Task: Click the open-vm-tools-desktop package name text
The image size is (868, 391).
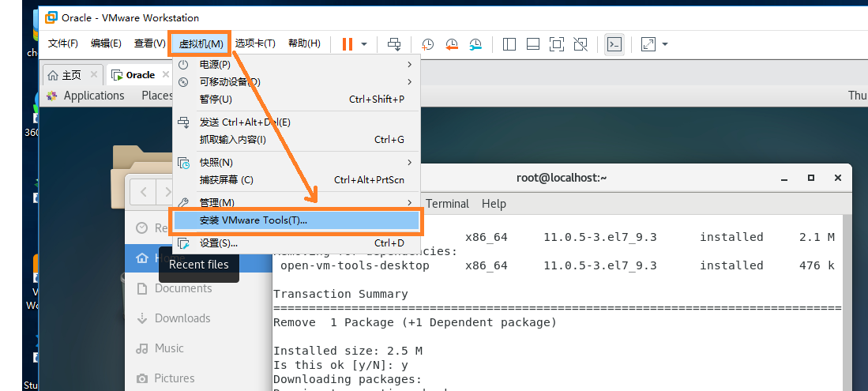Action: point(355,266)
